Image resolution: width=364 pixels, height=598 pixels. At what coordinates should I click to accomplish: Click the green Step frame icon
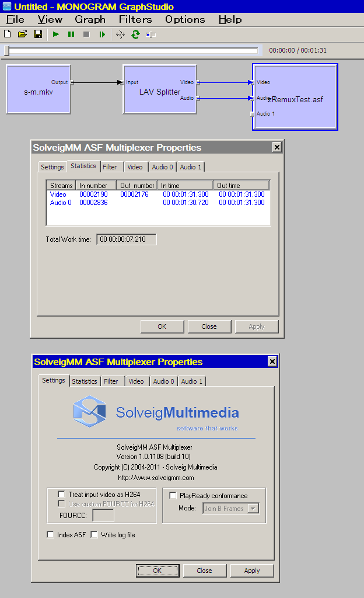click(x=101, y=34)
